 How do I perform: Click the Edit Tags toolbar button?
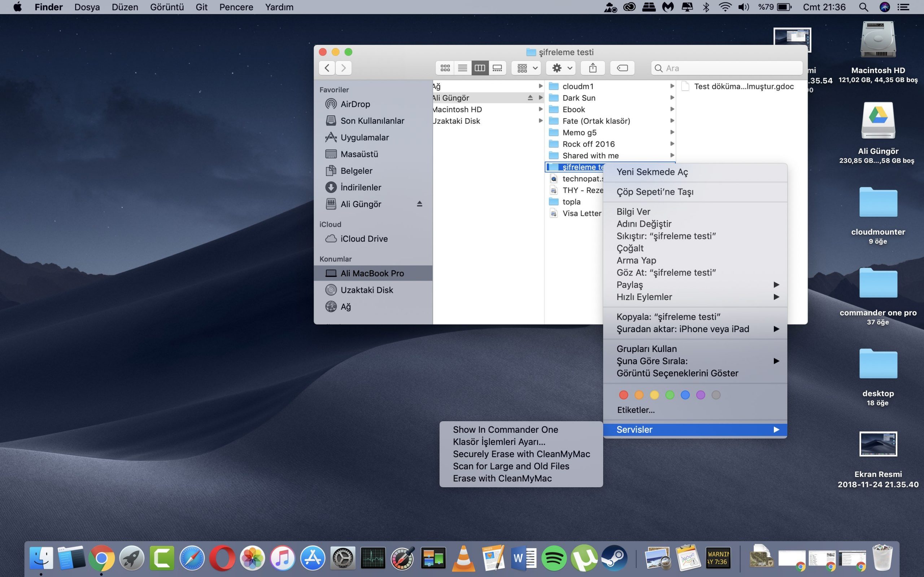[x=622, y=68]
